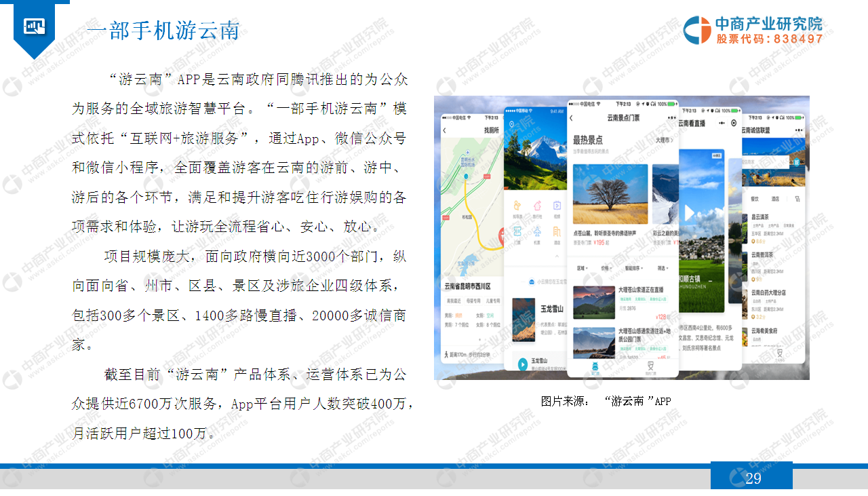Tap back arrow on the 云南景点门票 screen

[x=571, y=118]
